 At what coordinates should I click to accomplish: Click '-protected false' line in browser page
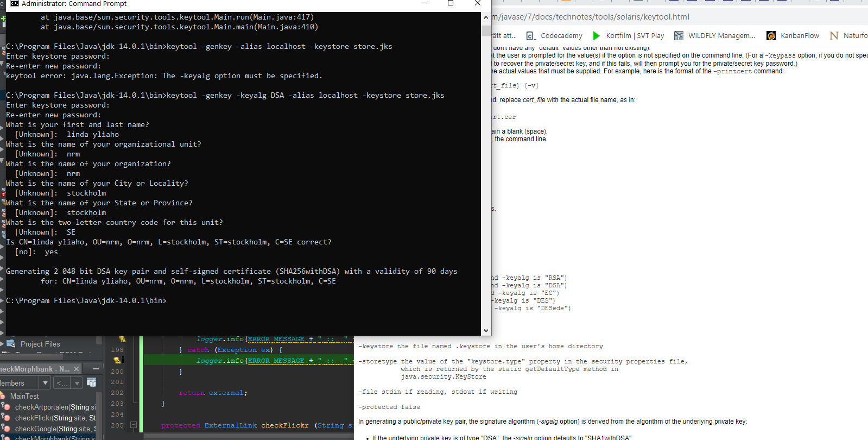click(x=389, y=407)
